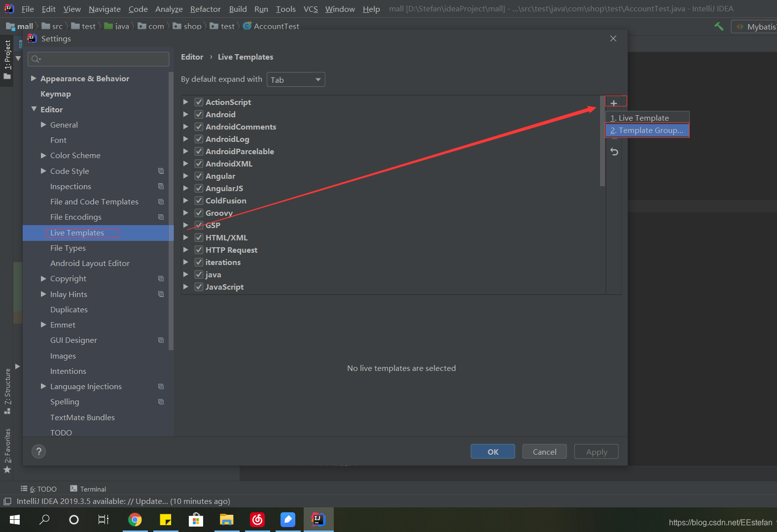Viewport: 777px width, 532px height.
Task: Disable the Angular template group
Action: pyautogui.click(x=199, y=176)
